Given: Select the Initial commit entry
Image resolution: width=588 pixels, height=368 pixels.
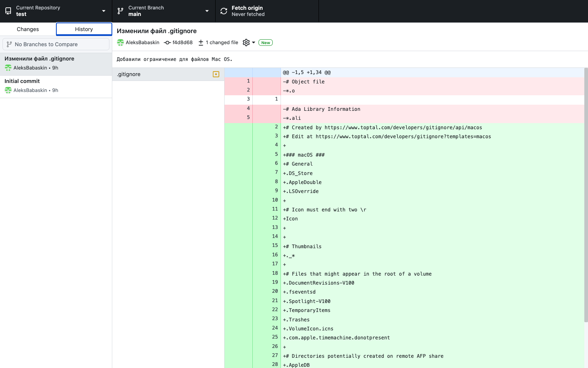Looking at the screenshot, I should point(56,86).
